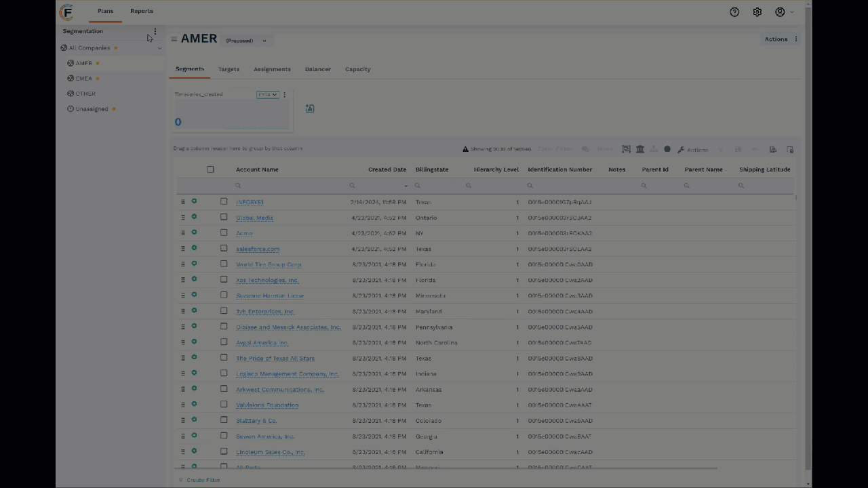
Task: Open the Balancer tab
Action: pos(318,69)
